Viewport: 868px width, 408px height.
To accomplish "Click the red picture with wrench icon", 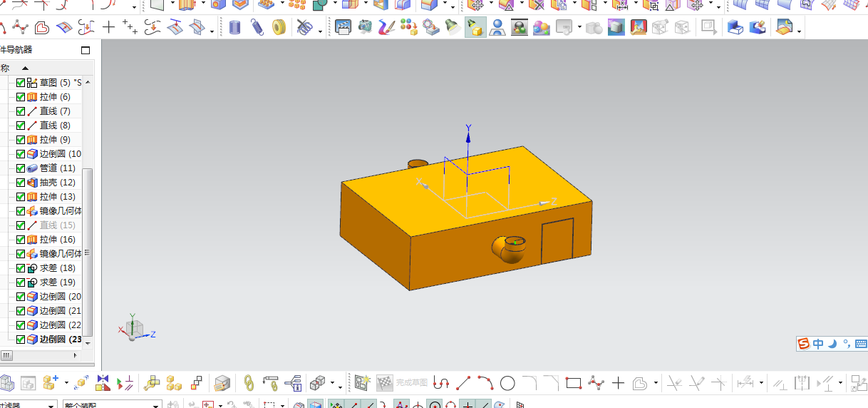I will pyautogui.click(x=639, y=28).
